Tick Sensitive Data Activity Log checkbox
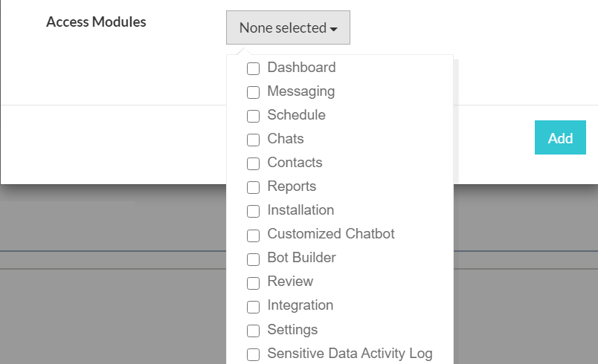Image resolution: width=598 pixels, height=364 pixels. 254,354
